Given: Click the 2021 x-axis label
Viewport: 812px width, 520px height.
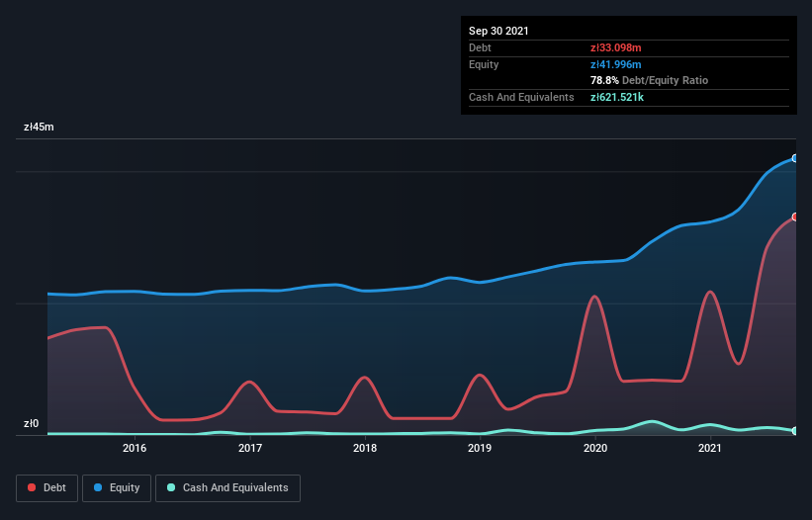Looking at the screenshot, I should tap(710, 448).
